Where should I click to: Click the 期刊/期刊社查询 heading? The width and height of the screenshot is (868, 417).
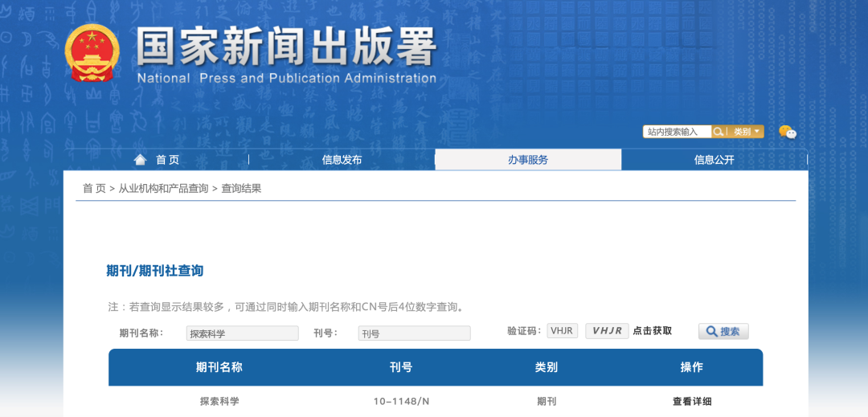(x=155, y=271)
